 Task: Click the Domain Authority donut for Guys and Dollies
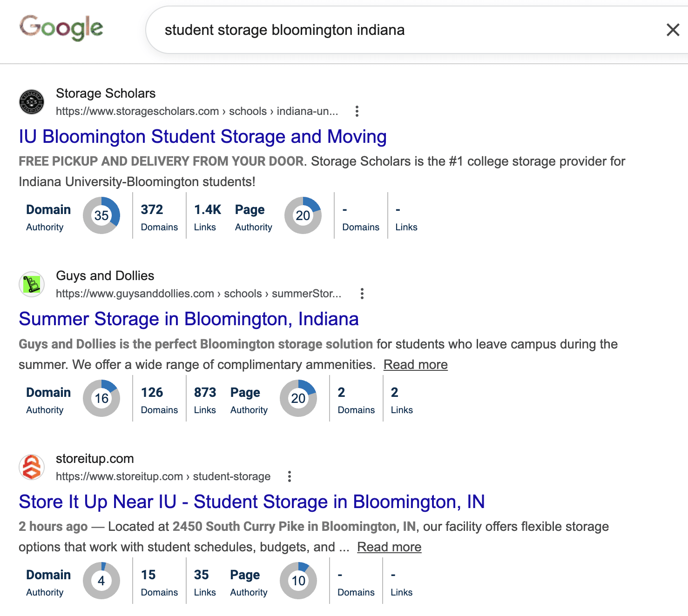coord(101,398)
